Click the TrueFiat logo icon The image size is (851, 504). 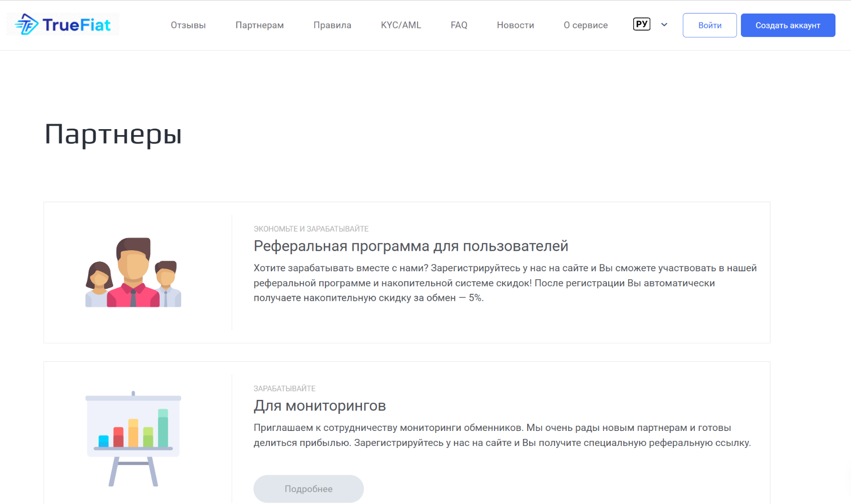tap(27, 24)
